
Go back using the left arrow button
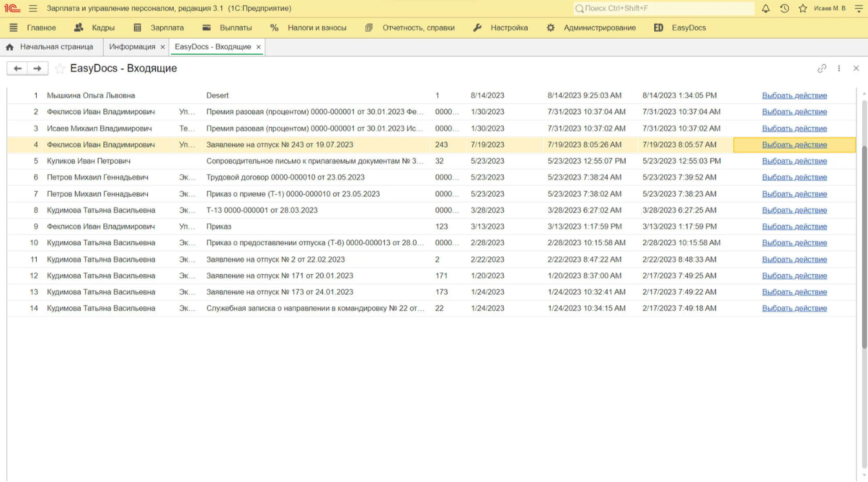pyautogui.click(x=17, y=68)
